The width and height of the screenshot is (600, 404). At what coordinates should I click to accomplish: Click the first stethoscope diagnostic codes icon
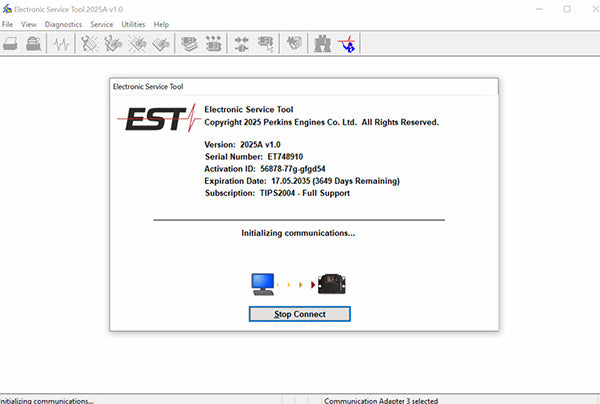click(x=91, y=44)
